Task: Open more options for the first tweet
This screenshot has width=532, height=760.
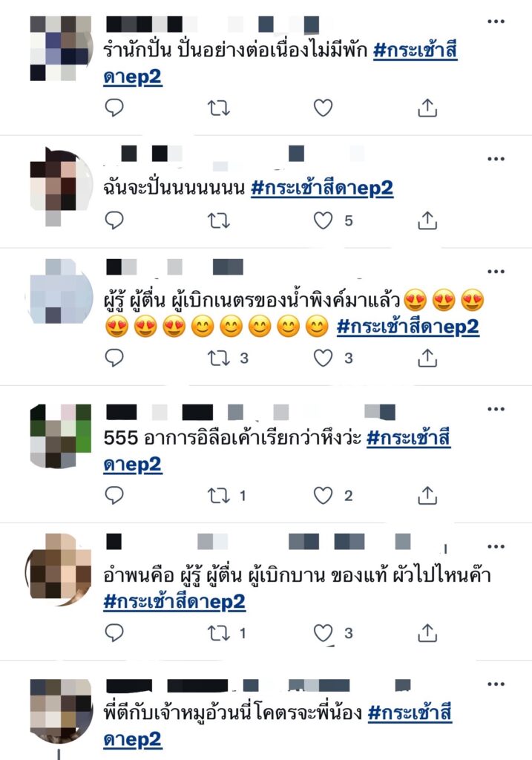Action: [496, 22]
